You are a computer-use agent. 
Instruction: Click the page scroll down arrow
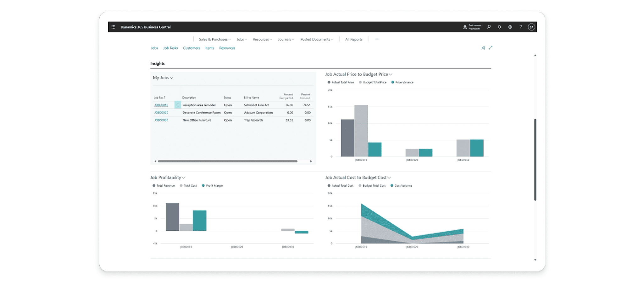535,260
